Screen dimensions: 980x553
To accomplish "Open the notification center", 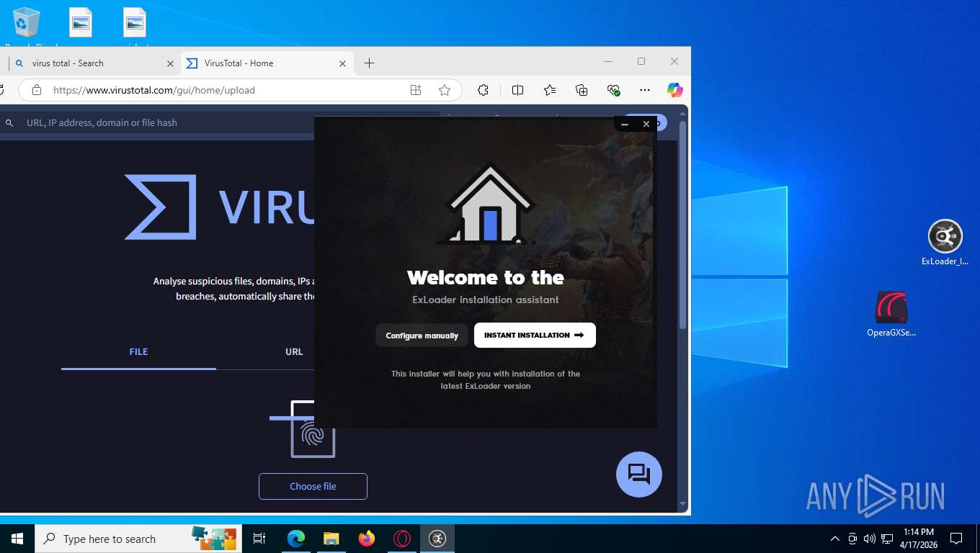I will pos(956,539).
